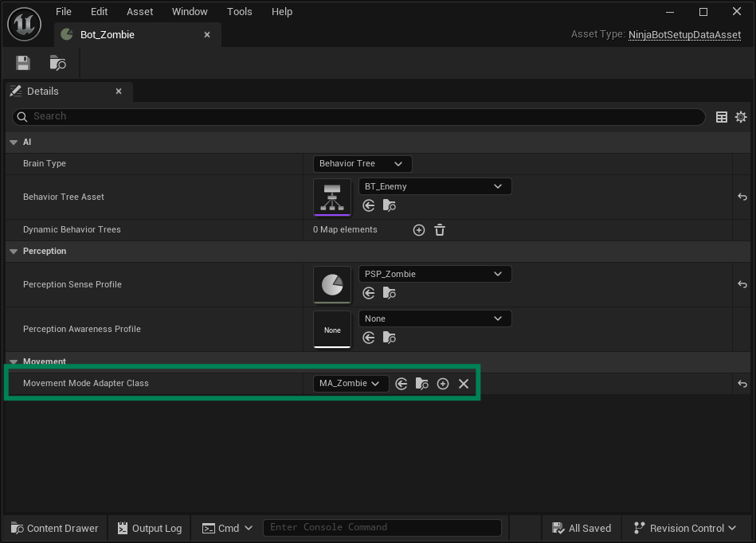Viewport: 756px width, 543px height.
Task: Save the Bot_Zombie asset
Action: pyautogui.click(x=22, y=62)
